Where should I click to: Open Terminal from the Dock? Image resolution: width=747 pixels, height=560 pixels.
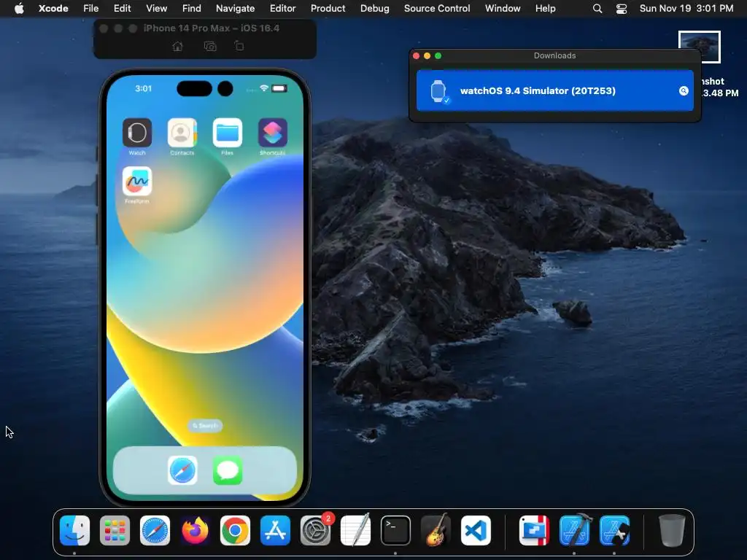(x=395, y=530)
